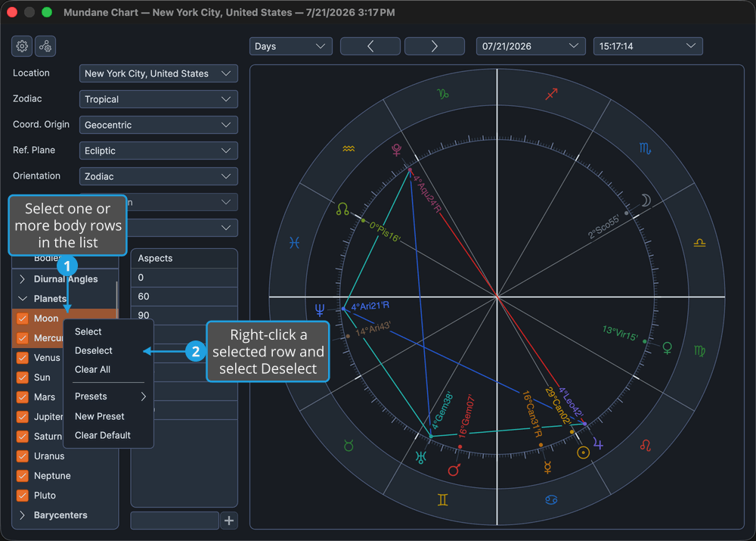
Task: Click the Cancer sign glyph on the wheel
Action: 551,499
